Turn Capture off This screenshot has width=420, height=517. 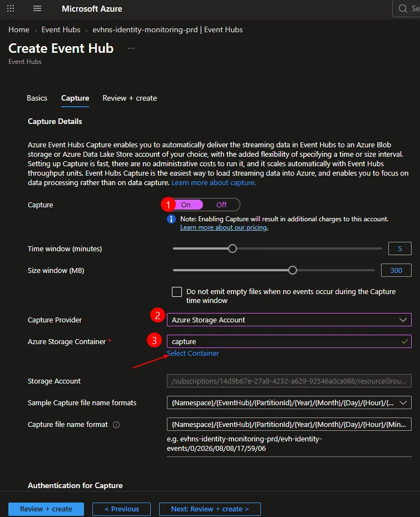221,205
